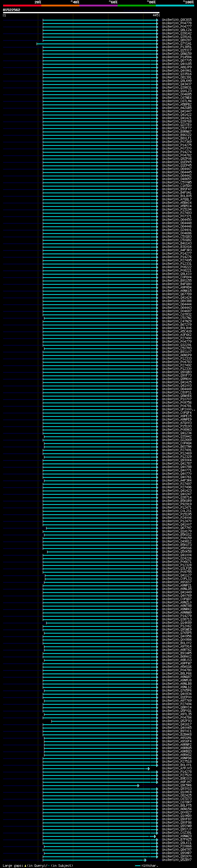Select hit label UniRef100_Q153I7
The image size is (197, 868).
tap(177, 50)
